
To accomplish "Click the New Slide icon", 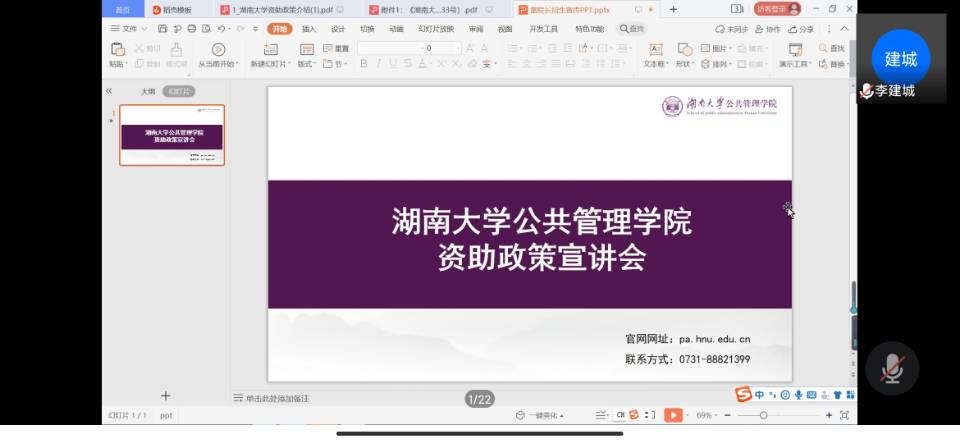I will 269,50.
